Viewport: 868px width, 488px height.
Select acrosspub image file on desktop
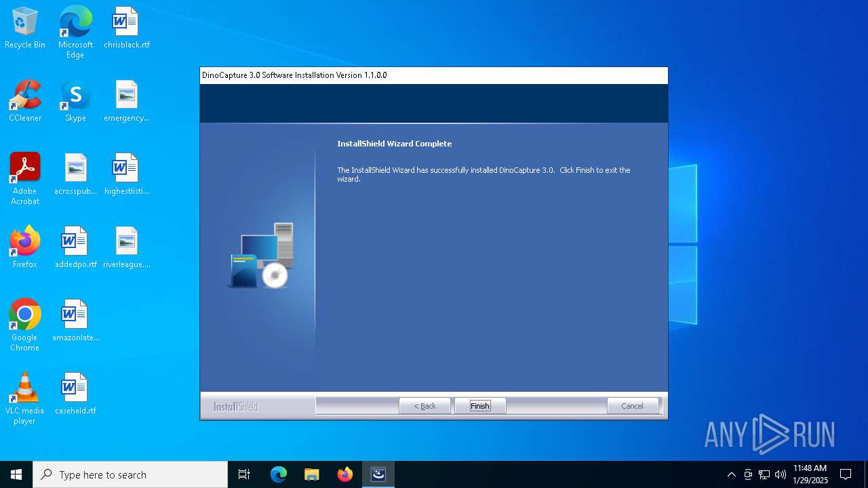pyautogui.click(x=75, y=175)
